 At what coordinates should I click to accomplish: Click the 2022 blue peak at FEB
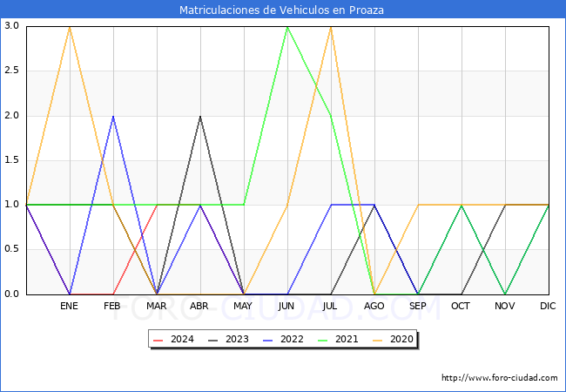113,116
